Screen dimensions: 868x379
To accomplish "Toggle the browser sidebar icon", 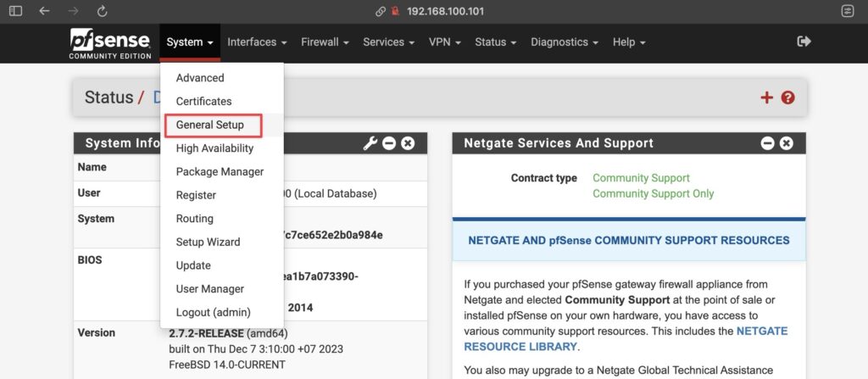I will tap(15, 11).
